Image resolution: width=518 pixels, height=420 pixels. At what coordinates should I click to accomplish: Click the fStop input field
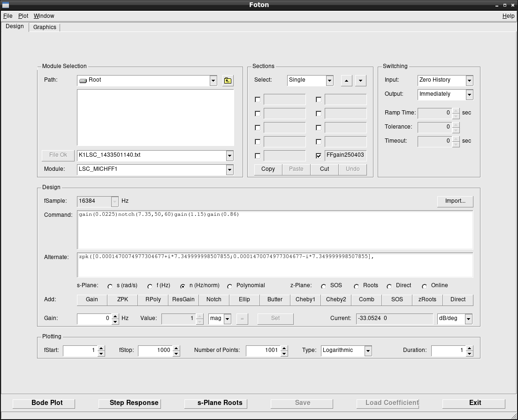tap(155, 351)
